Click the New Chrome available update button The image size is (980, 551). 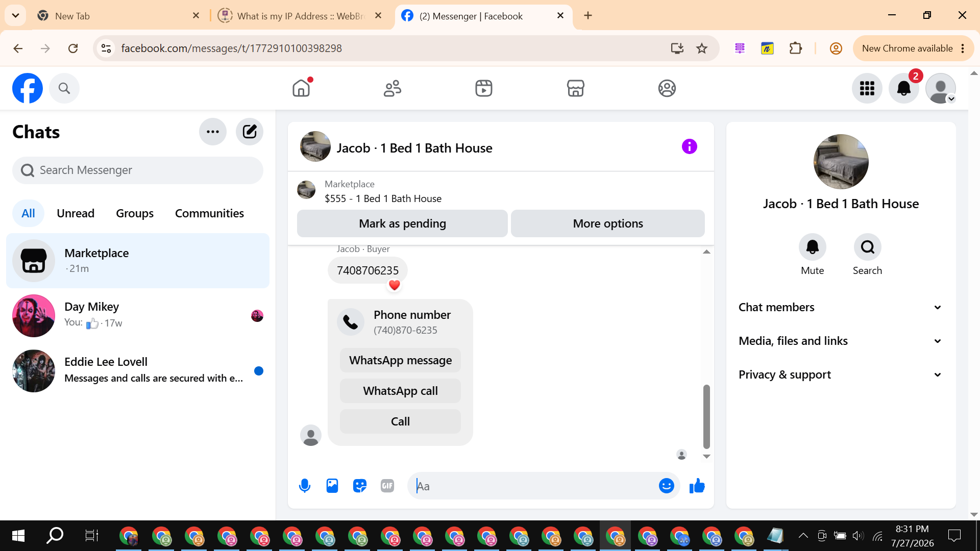point(914,48)
